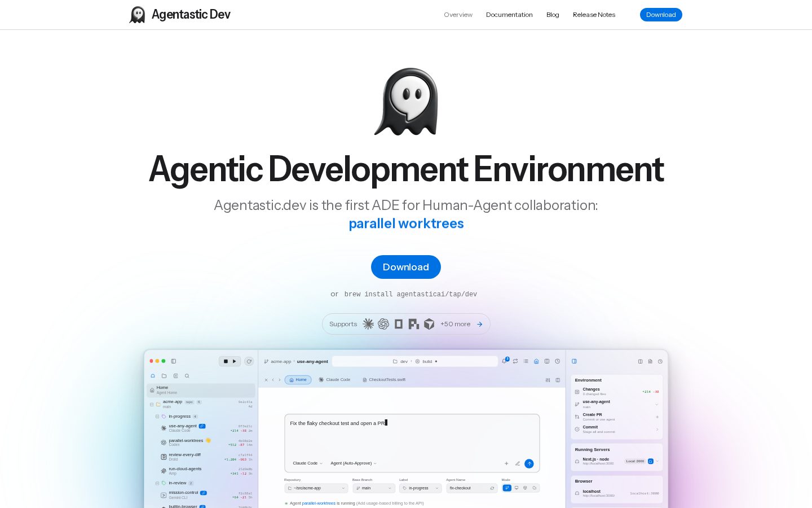Open the Base Branch main dropdown

pos(373,488)
